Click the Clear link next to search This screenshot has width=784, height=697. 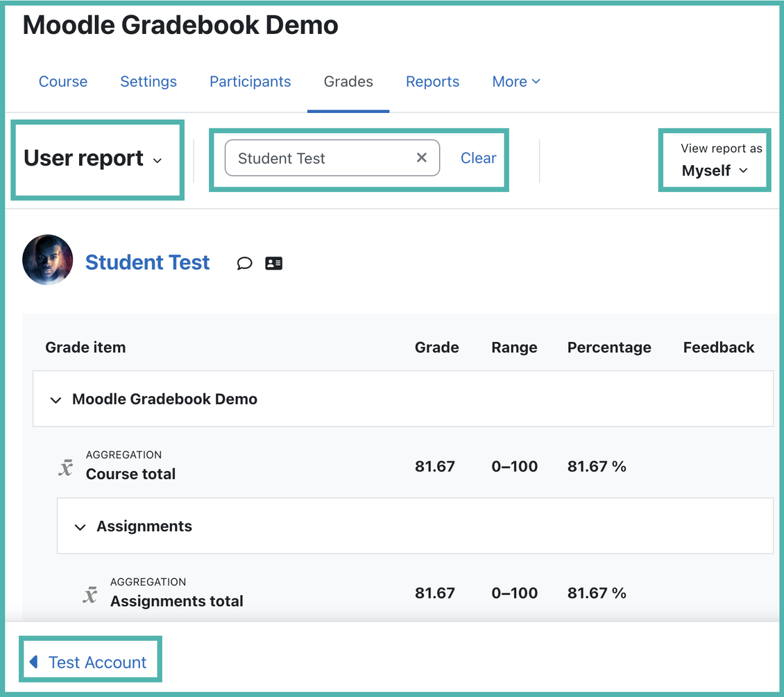click(479, 158)
